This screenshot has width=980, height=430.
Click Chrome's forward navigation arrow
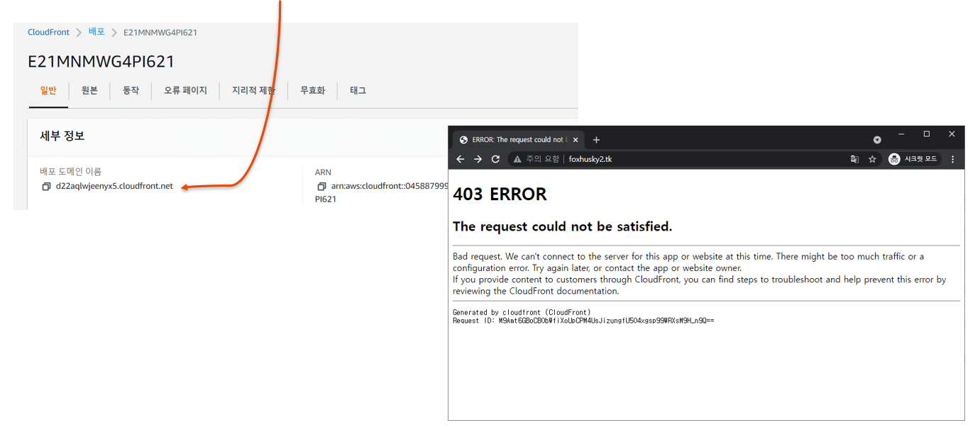coord(478,159)
